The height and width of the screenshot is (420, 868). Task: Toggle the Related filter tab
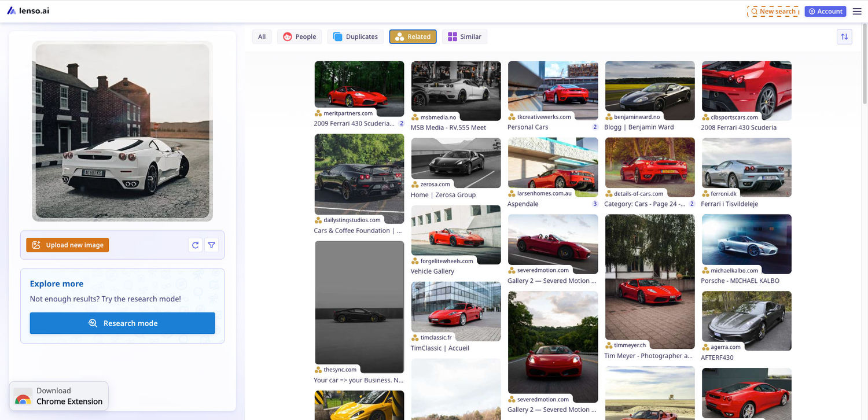tap(413, 36)
